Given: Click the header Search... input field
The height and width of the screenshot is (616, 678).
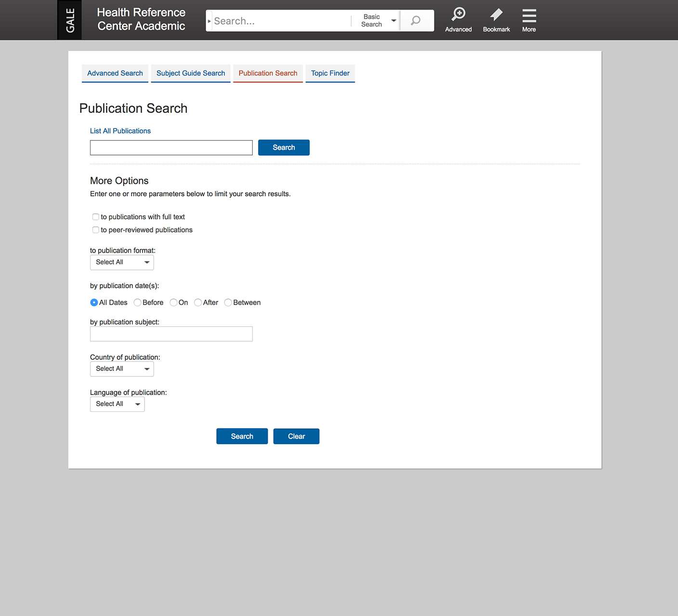Looking at the screenshot, I should point(282,21).
